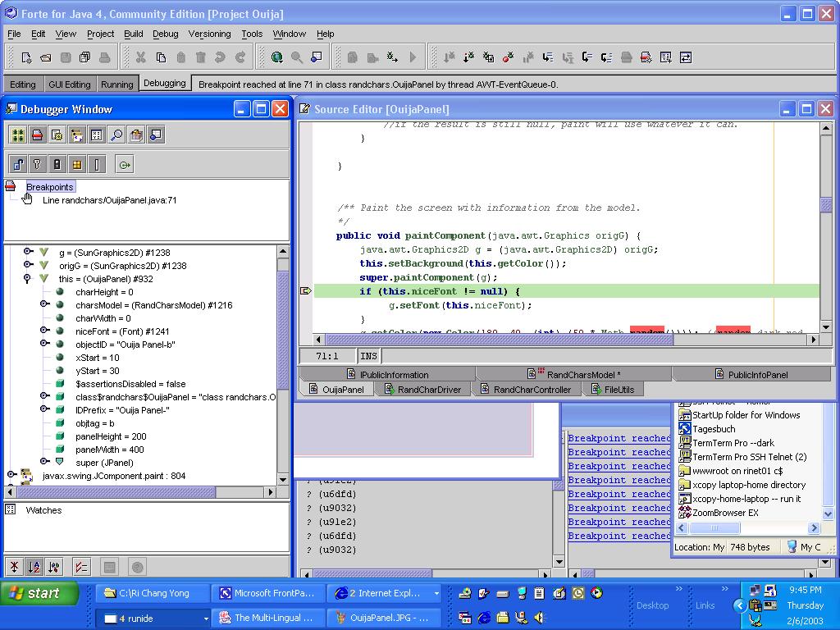
Task: Click the current-line arrow marker in editor gutter
Action: [305, 291]
